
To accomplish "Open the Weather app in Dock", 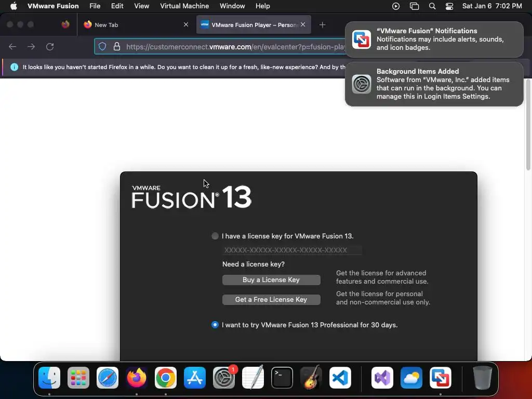I will (x=411, y=378).
